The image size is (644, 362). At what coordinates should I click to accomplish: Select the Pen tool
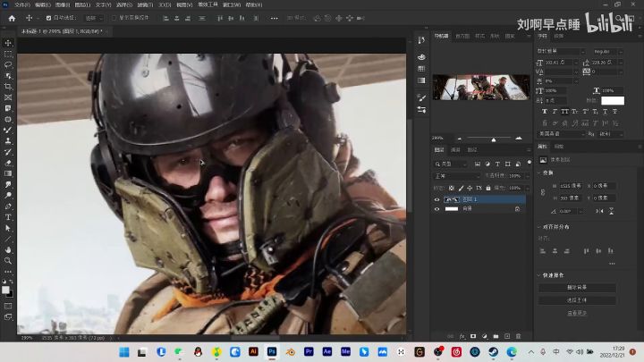coord(8,206)
